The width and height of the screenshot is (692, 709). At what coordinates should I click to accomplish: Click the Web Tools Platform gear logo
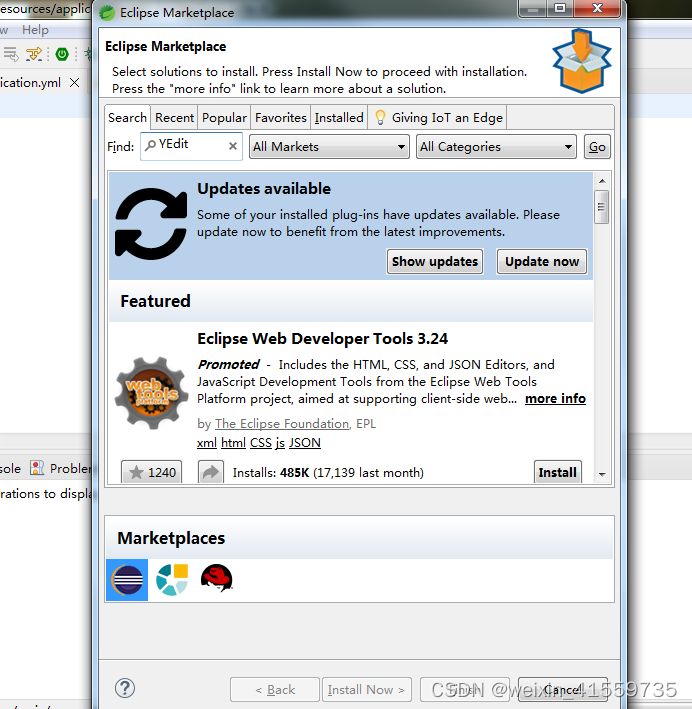[x=151, y=392]
